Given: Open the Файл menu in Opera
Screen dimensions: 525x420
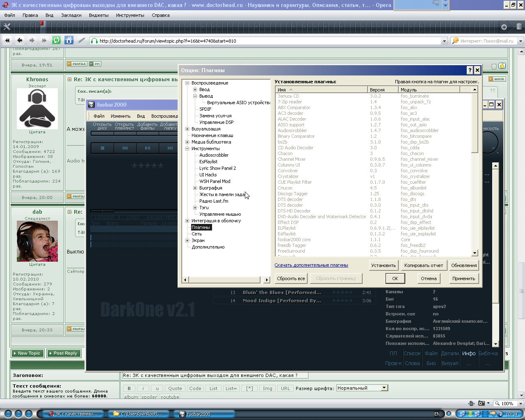Looking at the screenshot, I should coord(9,15).
